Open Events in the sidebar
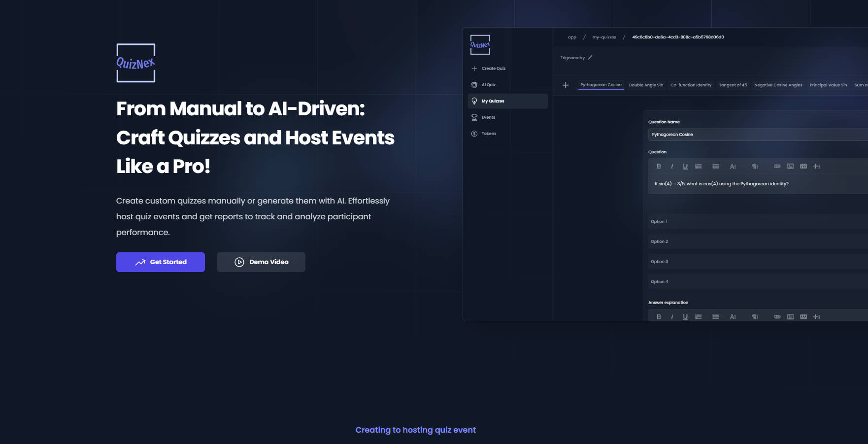 click(x=488, y=117)
